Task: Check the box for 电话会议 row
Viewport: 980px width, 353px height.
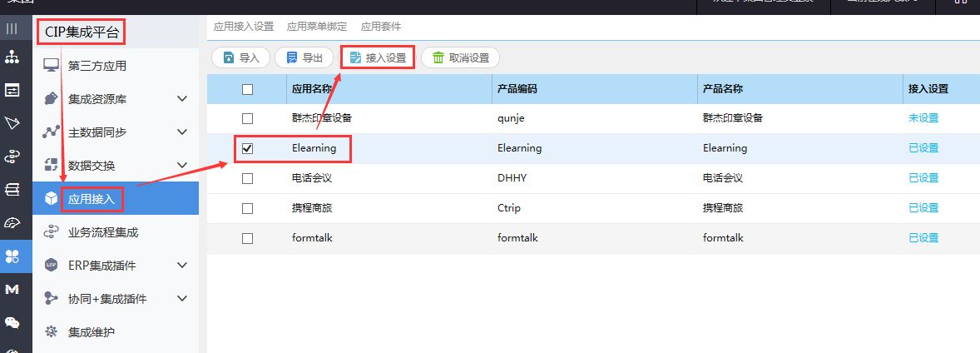Action: (x=248, y=178)
